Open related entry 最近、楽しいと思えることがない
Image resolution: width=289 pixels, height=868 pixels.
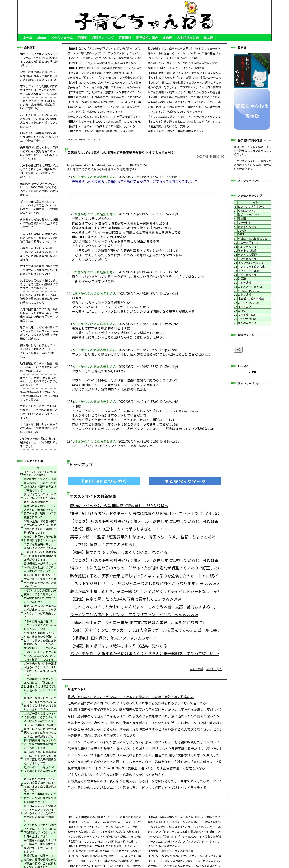tap(131, 697)
